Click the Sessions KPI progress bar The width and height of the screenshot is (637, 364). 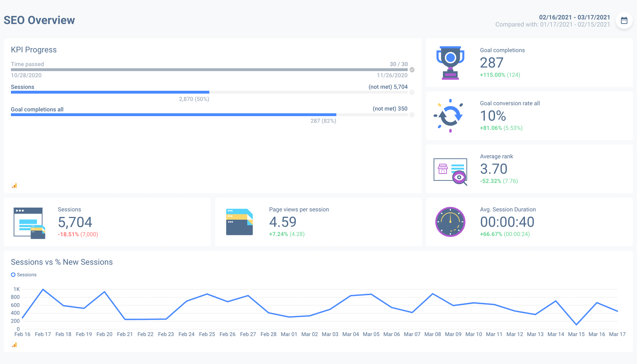point(209,92)
